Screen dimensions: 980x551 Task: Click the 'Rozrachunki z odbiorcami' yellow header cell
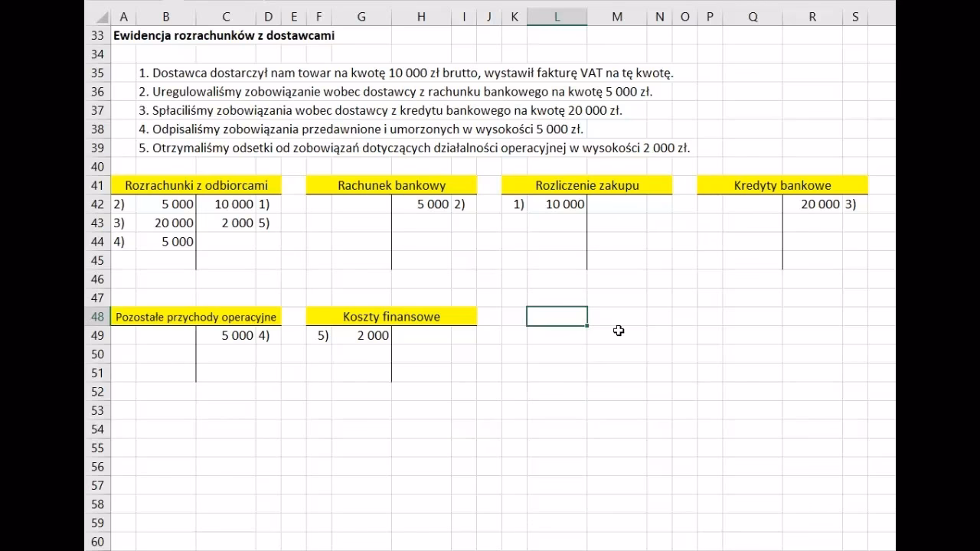[x=196, y=185]
